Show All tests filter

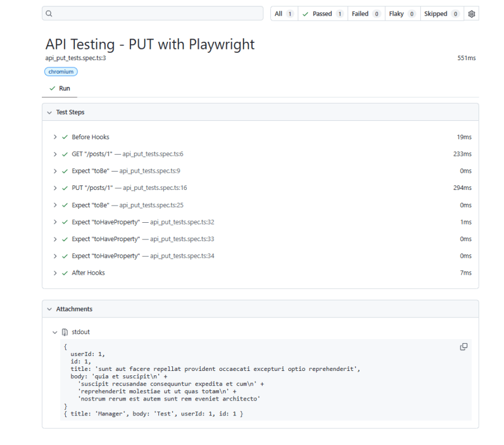(284, 14)
